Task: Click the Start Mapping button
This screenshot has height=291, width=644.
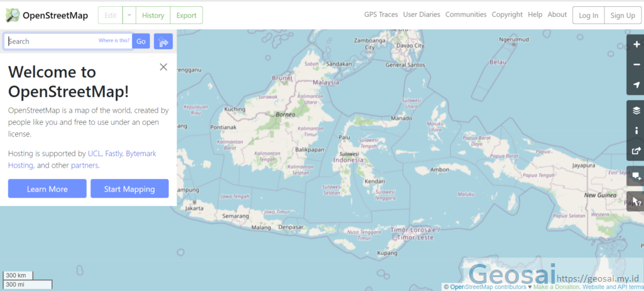Action: [x=130, y=188]
